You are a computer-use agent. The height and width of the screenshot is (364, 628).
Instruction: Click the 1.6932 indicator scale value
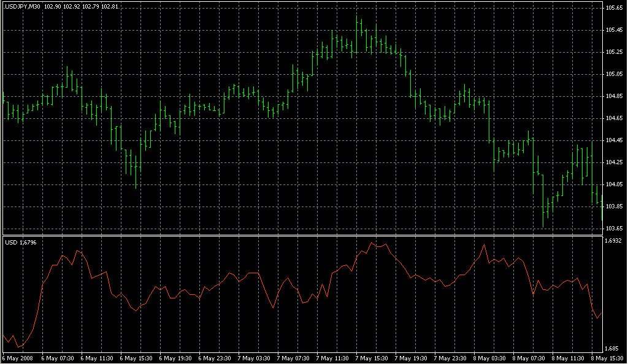coord(614,241)
